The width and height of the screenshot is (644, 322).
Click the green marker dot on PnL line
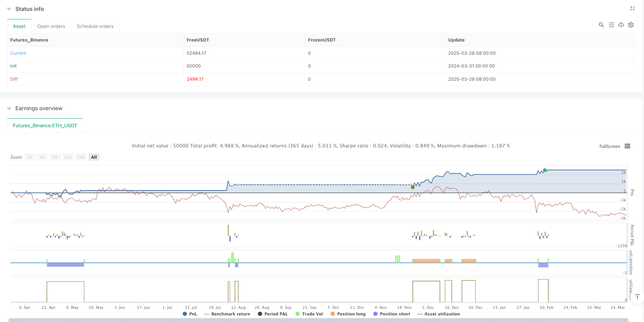coord(545,170)
